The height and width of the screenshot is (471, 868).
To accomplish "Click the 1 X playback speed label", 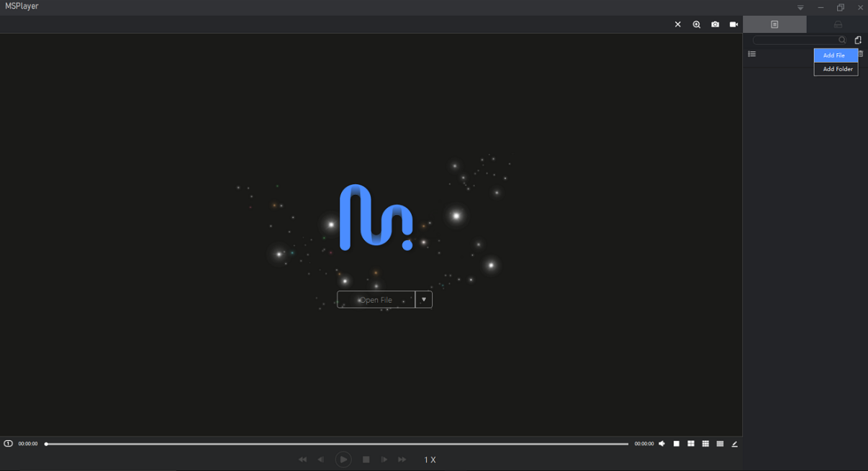I will (x=430, y=459).
